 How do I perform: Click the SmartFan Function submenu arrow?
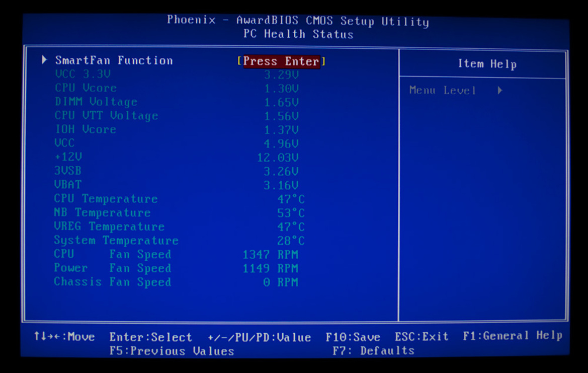(x=44, y=60)
